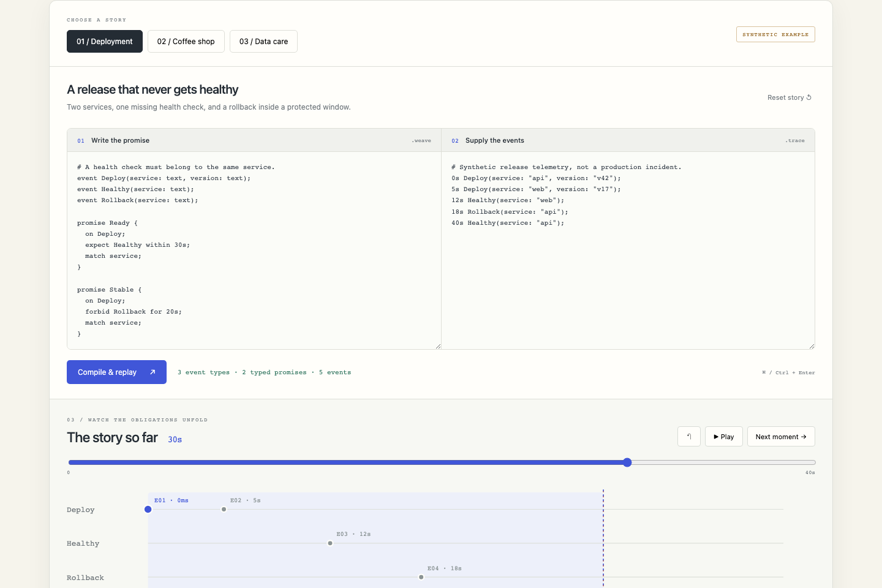
Task: Select the E01 Deploy event marker
Action: coord(148,510)
